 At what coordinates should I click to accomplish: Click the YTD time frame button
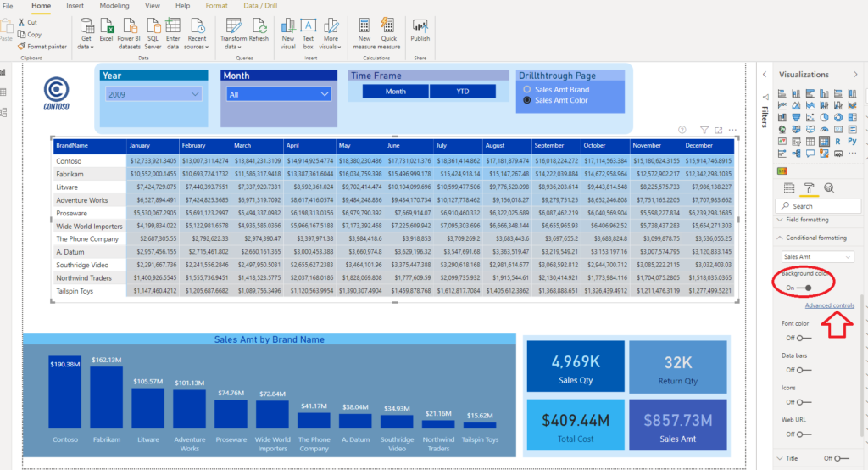click(462, 92)
